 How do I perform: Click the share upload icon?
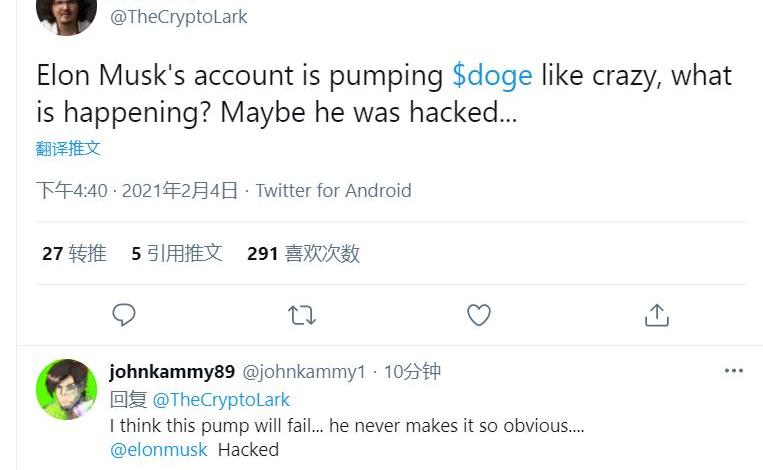(656, 316)
